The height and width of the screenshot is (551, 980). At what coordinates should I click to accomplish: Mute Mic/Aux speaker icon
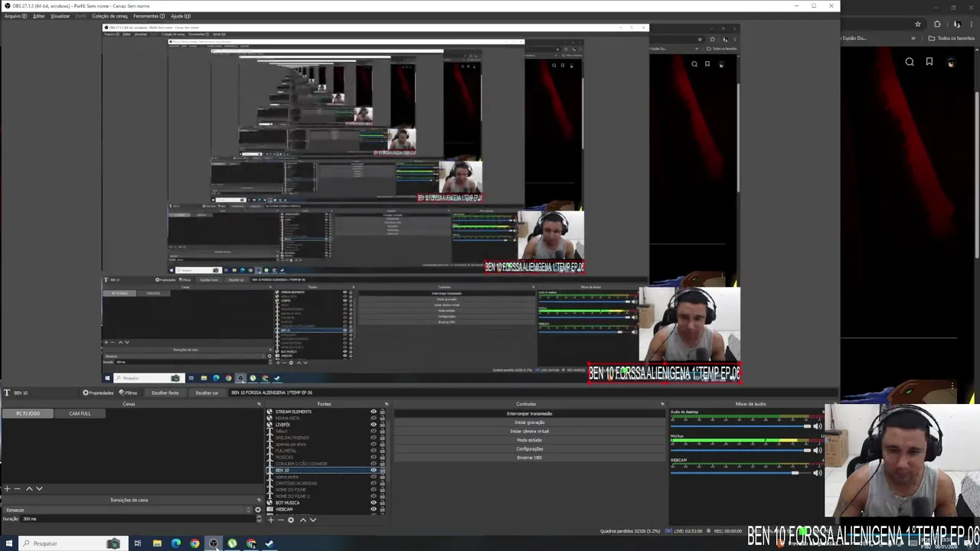pyautogui.click(x=818, y=451)
